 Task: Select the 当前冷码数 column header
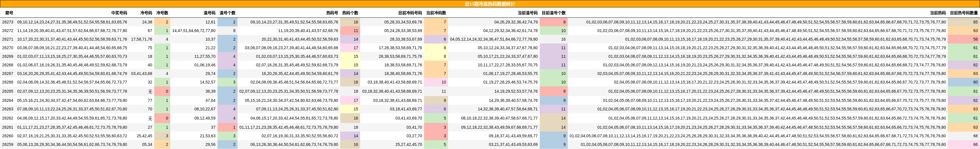[436, 13]
